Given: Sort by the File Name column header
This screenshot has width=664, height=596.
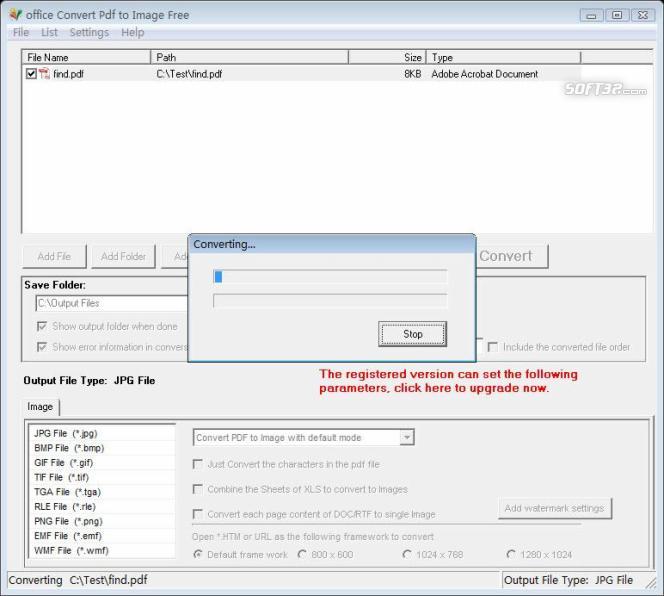Looking at the screenshot, I should 86,57.
